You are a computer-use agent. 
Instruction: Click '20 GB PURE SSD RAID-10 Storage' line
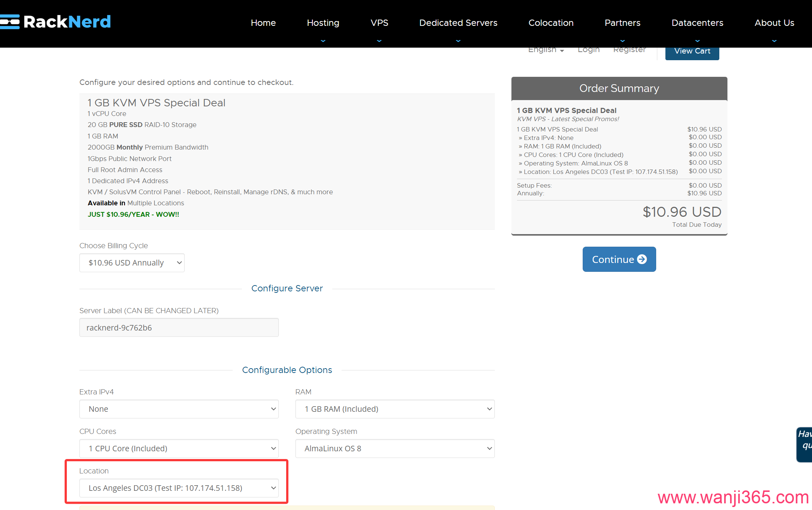[142, 125]
